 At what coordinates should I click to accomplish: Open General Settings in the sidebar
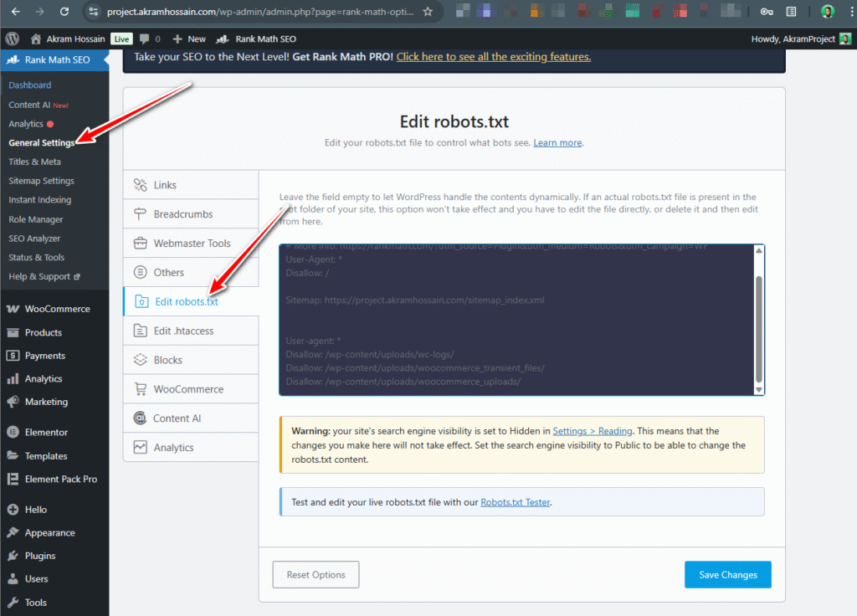pyautogui.click(x=42, y=142)
